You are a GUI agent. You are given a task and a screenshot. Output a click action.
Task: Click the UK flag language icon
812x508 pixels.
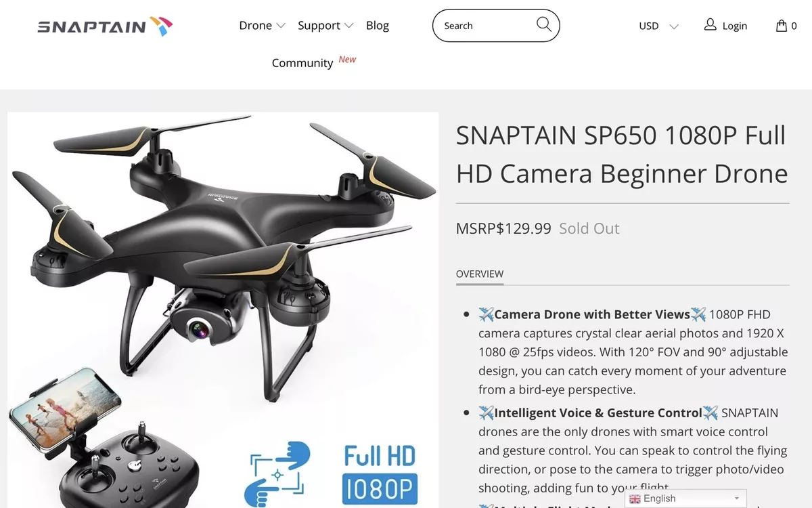pyautogui.click(x=635, y=499)
